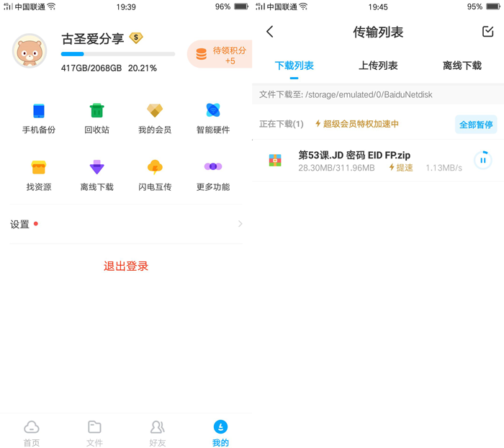
Task: Tap the gold S member badge
Action: [136, 38]
